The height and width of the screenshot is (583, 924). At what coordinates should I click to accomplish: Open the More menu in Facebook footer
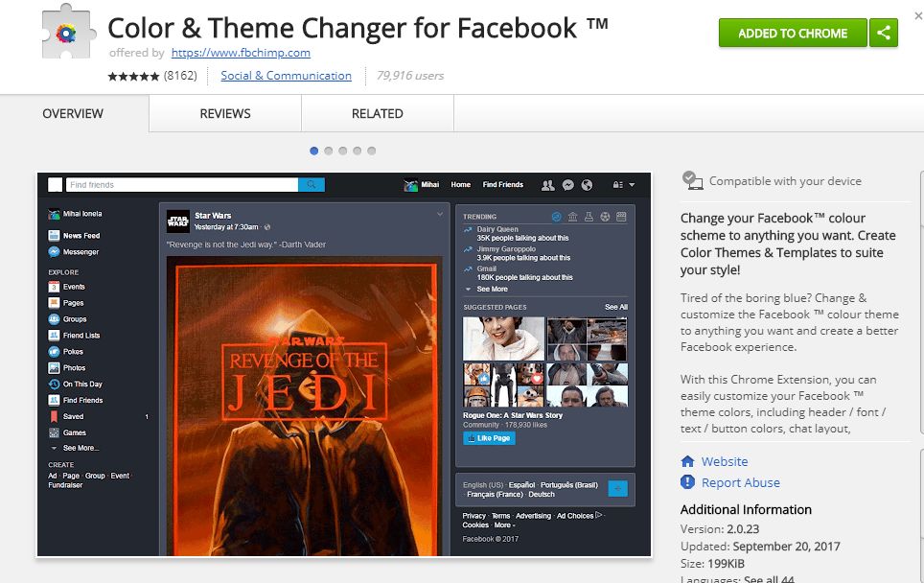pyautogui.click(x=504, y=525)
